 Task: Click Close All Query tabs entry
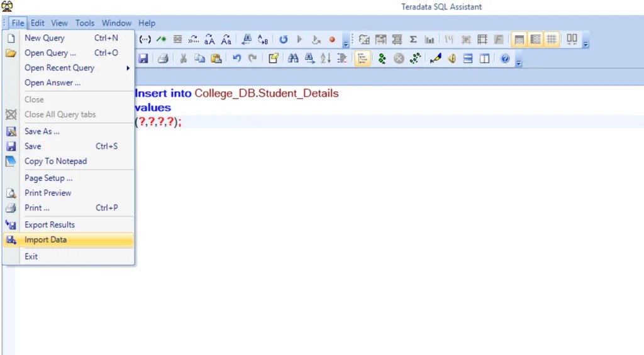69,114
